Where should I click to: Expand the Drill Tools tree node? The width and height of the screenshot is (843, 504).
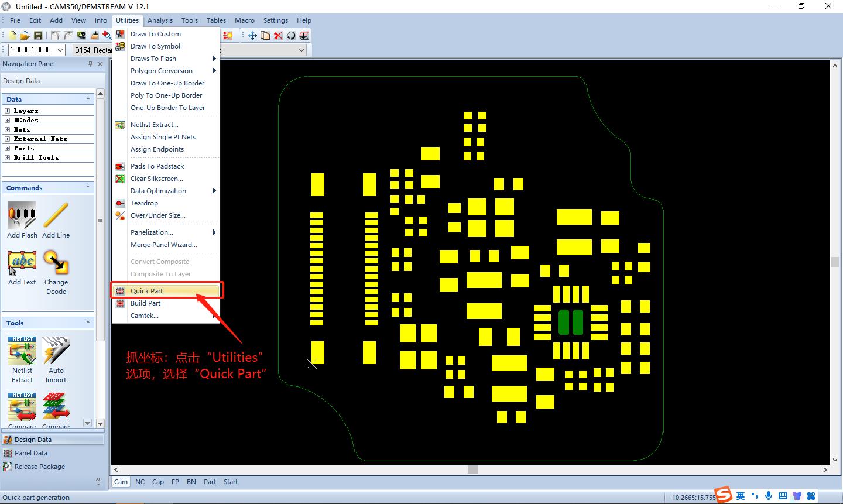[x=7, y=157]
